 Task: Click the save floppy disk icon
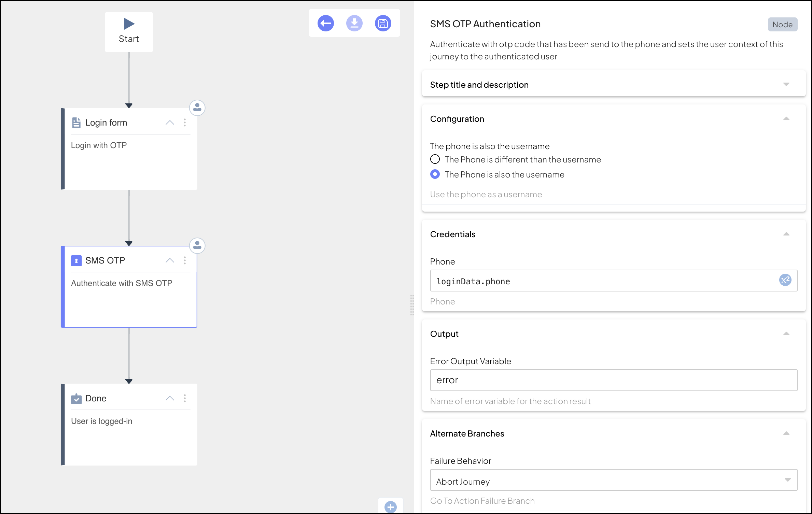383,24
